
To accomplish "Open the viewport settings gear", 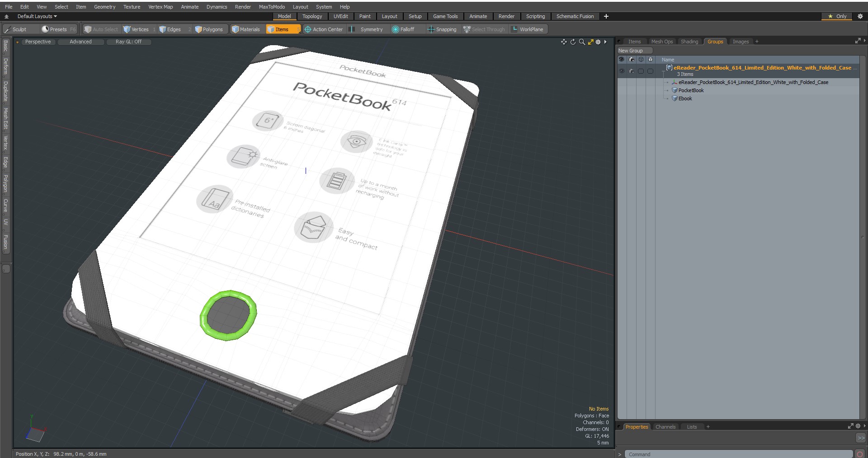I will [598, 42].
